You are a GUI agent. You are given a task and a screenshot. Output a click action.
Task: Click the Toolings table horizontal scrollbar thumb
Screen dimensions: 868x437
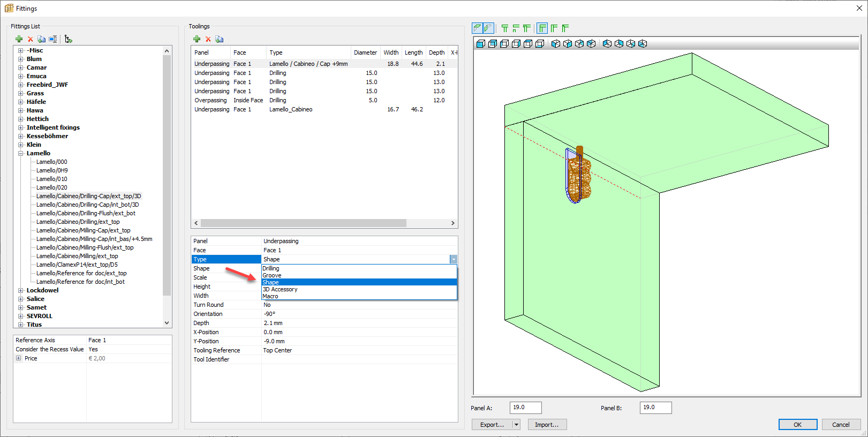pos(304,223)
